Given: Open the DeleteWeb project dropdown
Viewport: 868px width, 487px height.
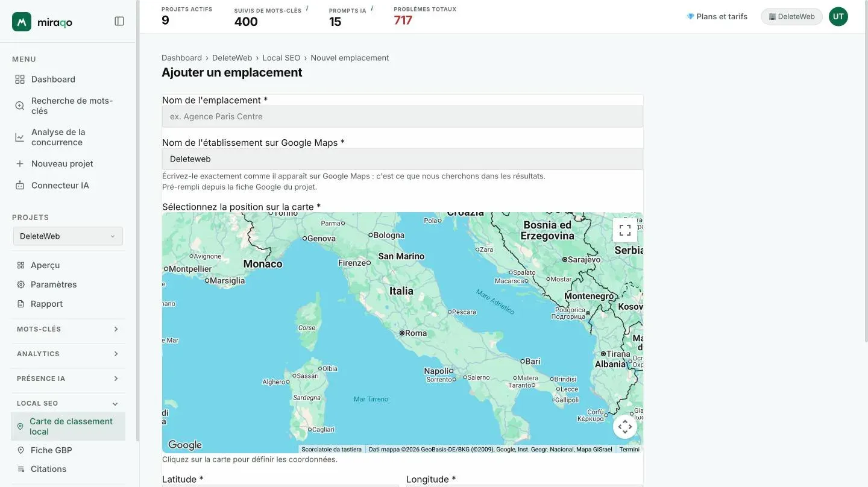Looking at the screenshot, I should click(x=68, y=236).
